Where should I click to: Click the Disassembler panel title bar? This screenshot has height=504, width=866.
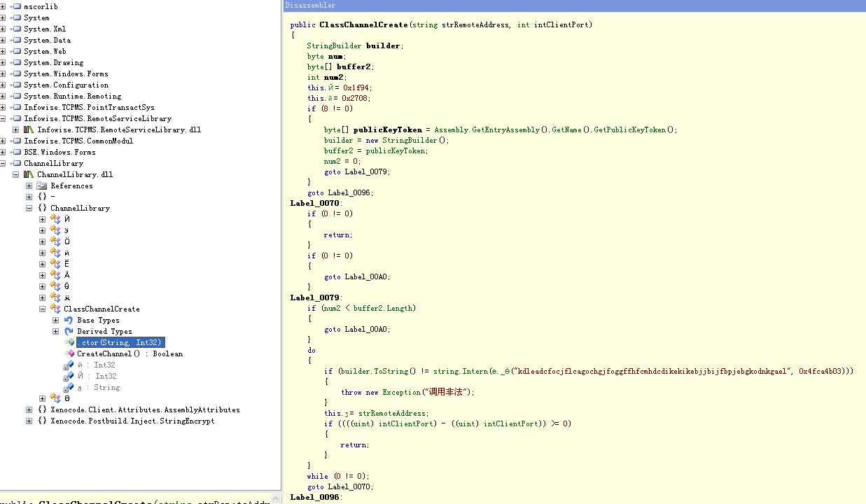coord(574,5)
